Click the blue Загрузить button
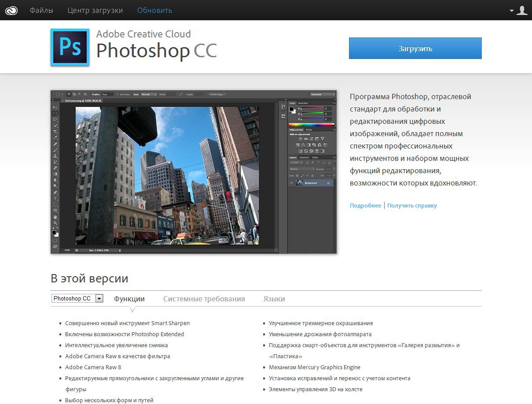Screen dimensions: 532x404 (415, 48)
